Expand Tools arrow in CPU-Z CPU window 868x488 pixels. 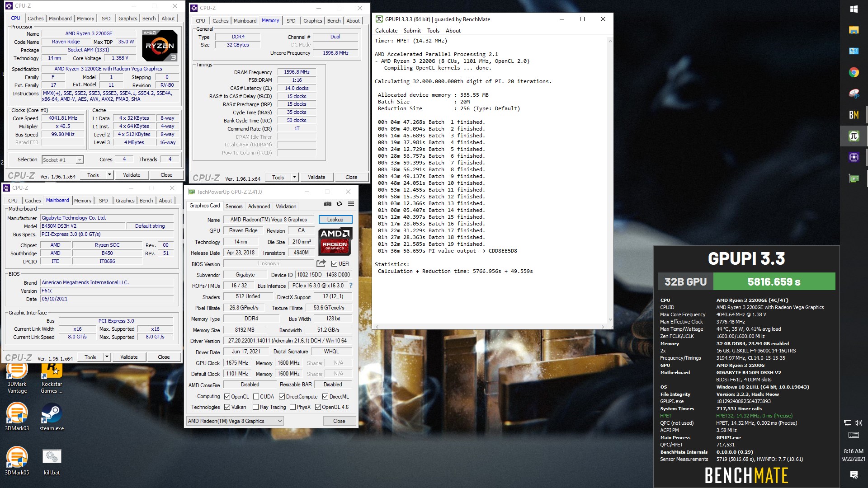tap(109, 175)
